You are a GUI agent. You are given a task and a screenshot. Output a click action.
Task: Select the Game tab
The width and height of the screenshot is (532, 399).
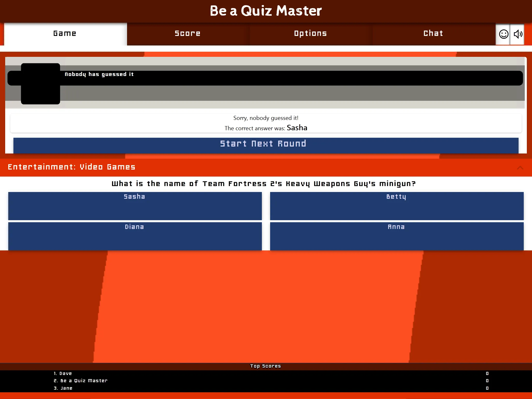(64, 34)
